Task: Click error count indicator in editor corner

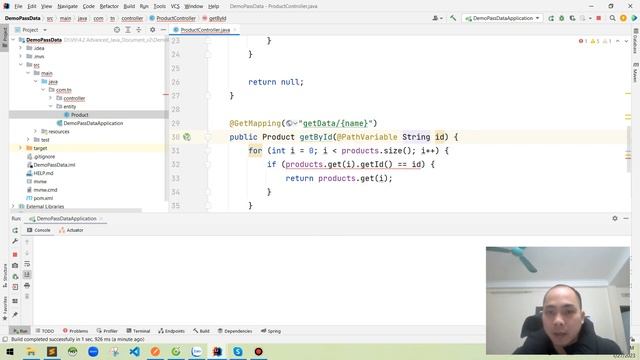Action: [x=583, y=41]
